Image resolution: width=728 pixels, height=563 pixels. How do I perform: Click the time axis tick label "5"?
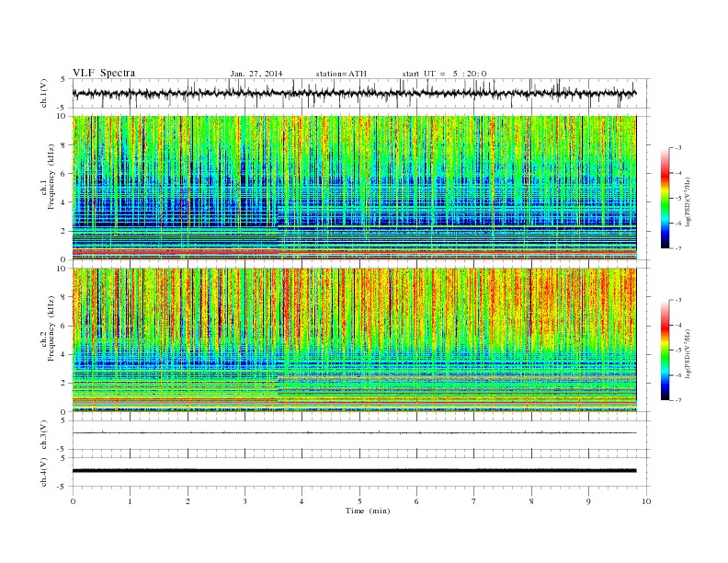(x=359, y=501)
